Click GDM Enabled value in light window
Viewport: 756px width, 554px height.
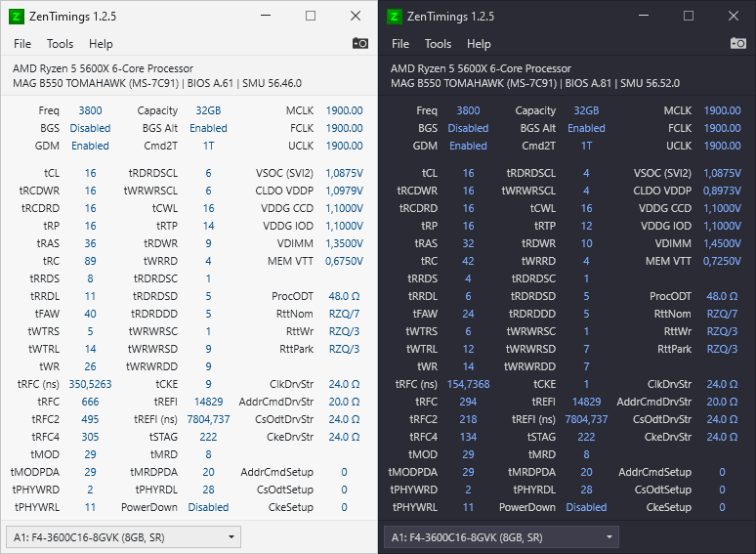[90, 147]
